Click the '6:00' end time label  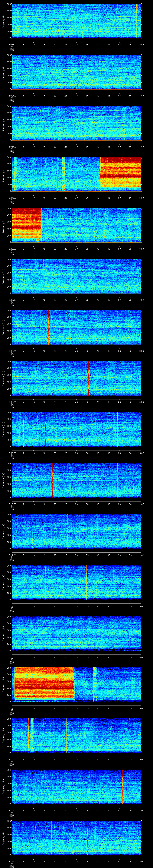click(x=141, y=249)
